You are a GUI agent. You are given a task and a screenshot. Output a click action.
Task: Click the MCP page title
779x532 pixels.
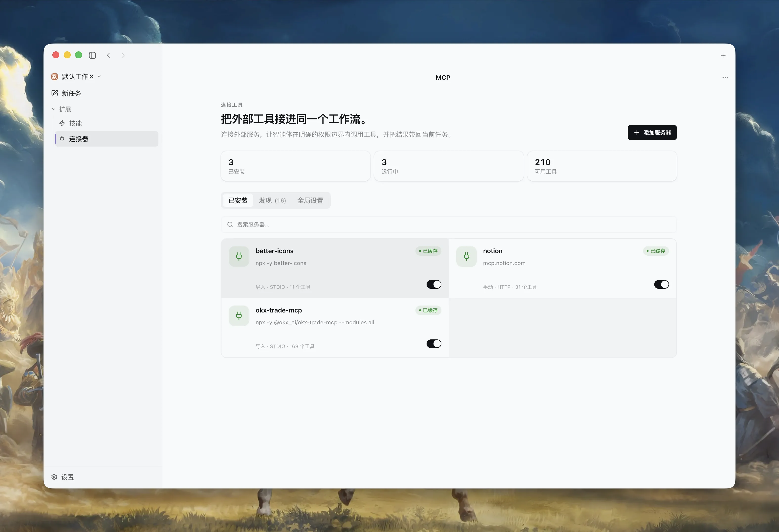(443, 77)
